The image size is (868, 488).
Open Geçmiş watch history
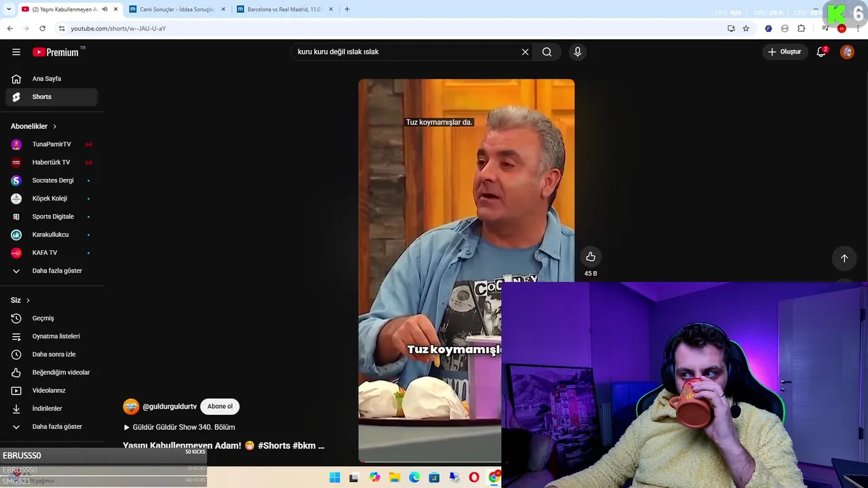(51, 319)
